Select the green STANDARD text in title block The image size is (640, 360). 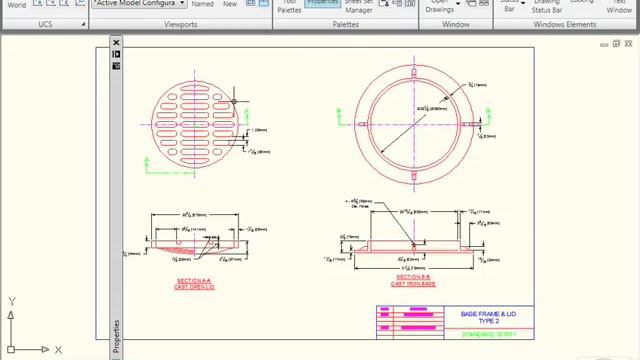point(489,334)
